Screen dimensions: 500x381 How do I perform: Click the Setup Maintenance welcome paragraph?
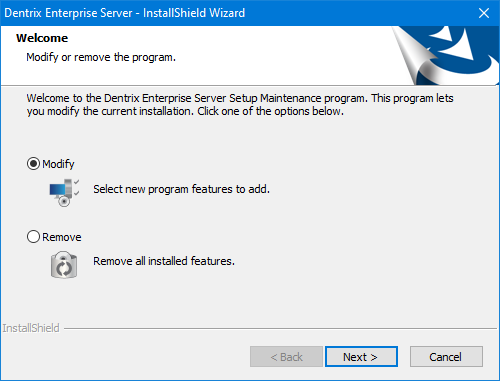[240, 105]
